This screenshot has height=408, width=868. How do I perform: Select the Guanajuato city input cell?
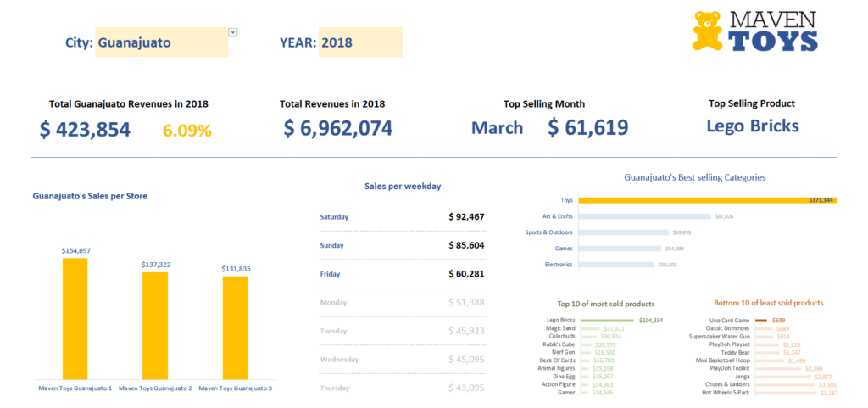[162, 42]
